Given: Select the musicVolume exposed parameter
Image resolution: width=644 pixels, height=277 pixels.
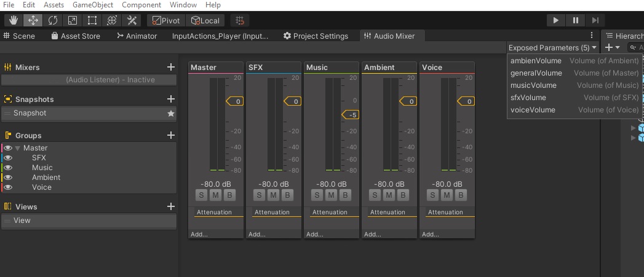Looking at the screenshot, I should pos(574,85).
